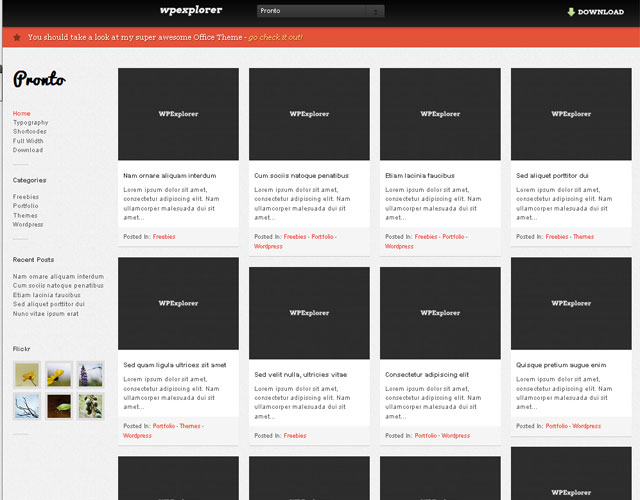Select Wordpress in sidebar Categories list

pyautogui.click(x=28, y=224)
